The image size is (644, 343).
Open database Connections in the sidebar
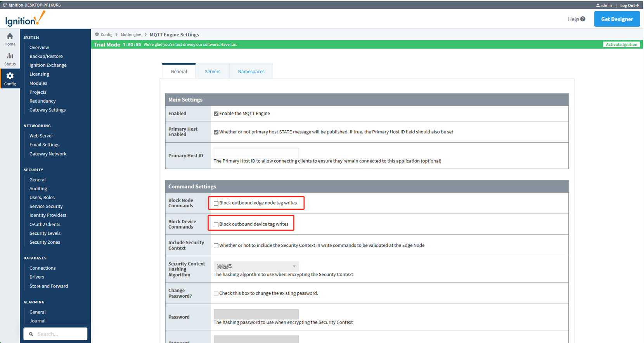click(x=43, y=268)
